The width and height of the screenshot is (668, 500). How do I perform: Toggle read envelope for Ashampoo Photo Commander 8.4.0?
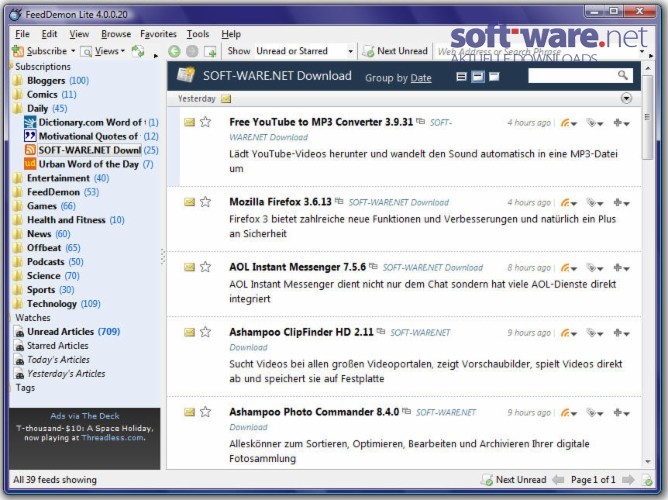(190, 412)
